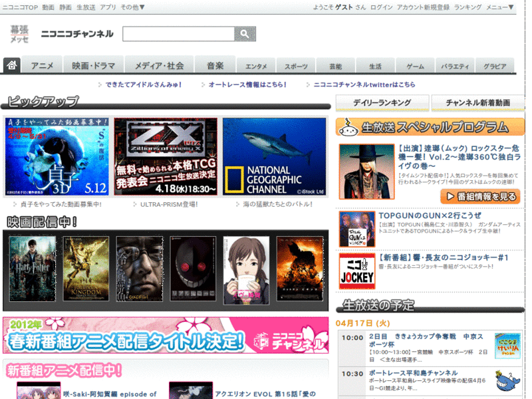Open the red-eyed mask movie poster
The width and height of the screenshot is (532, 399).
[193, 269]
